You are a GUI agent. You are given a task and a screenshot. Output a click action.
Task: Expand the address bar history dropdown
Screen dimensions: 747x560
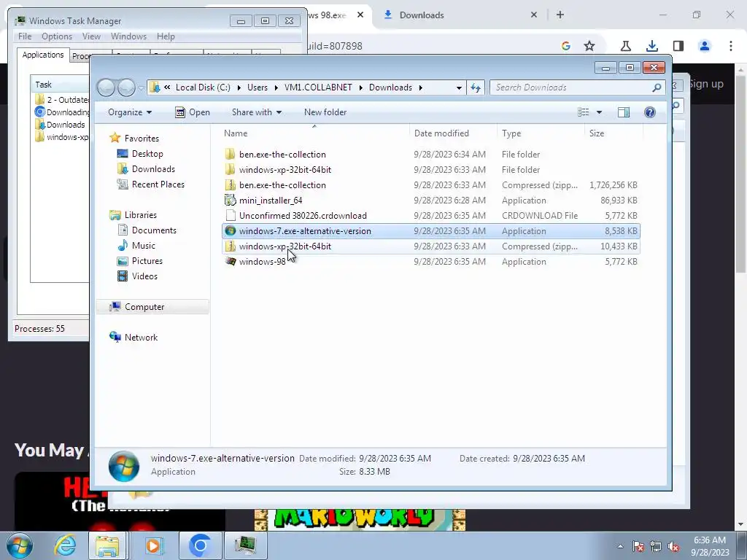[x=459, y=87]
